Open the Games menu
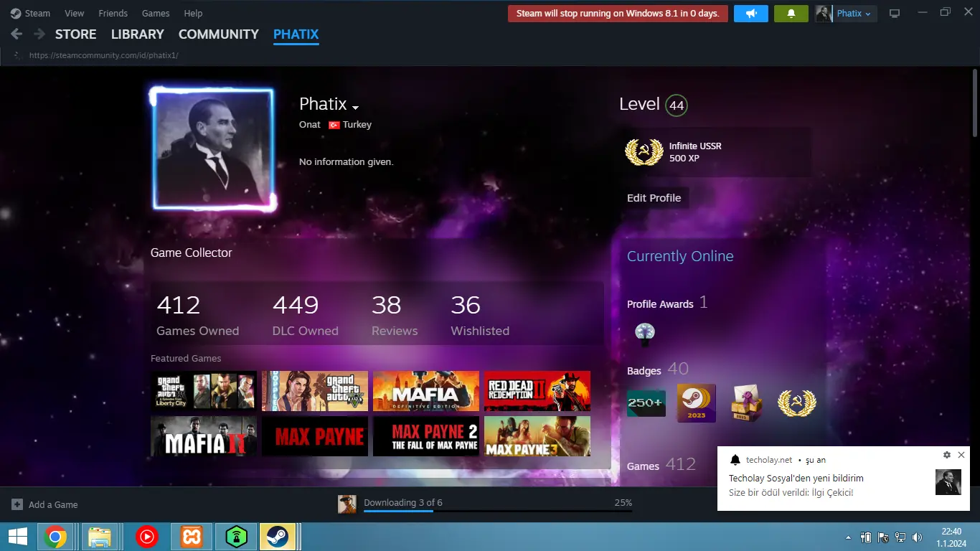 pyautogui.click(x=156, y=13)
